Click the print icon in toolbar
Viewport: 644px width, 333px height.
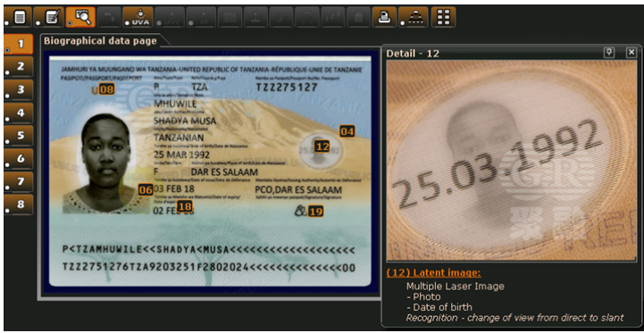384,17
